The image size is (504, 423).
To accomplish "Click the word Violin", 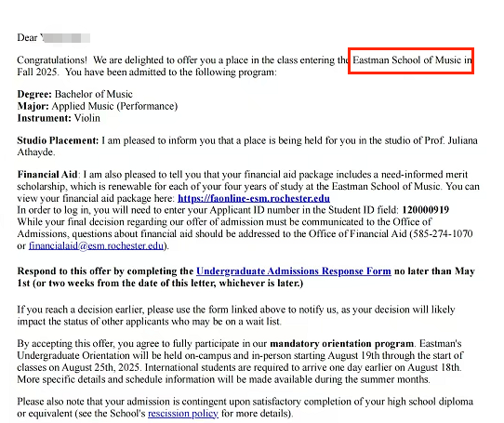I will 87,118.
